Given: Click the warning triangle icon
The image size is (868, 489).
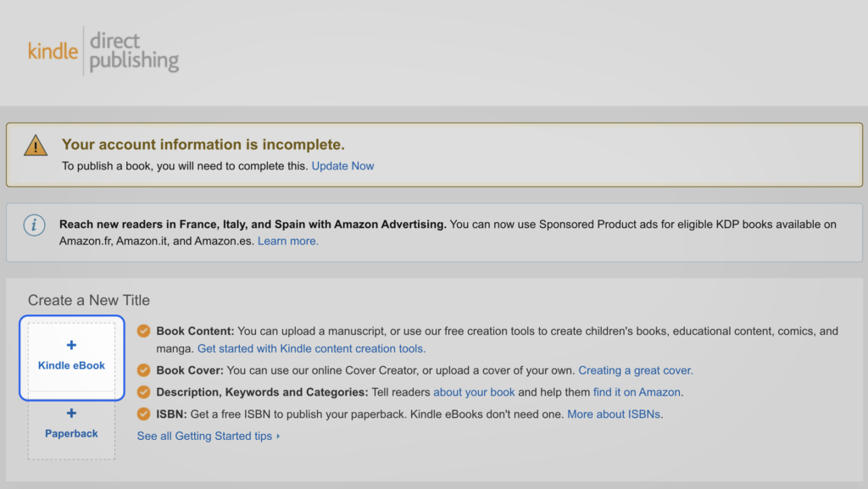Looking at the screenshot, I should pyautogui.click(x=35, y=145).
